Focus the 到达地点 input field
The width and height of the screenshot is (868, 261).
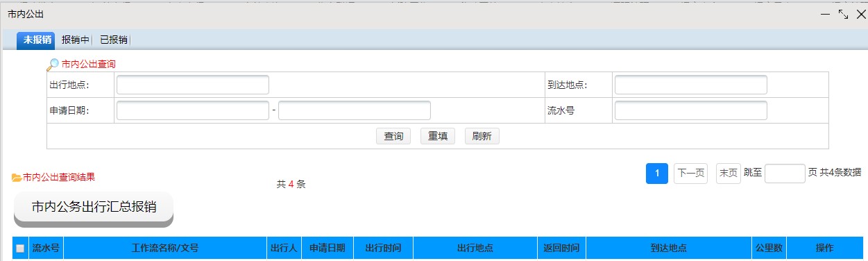[691, 85]
